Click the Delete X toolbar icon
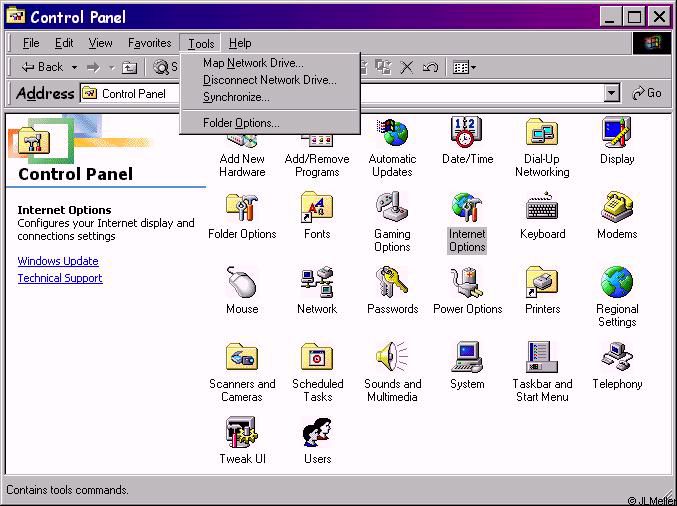 point(407,67)
